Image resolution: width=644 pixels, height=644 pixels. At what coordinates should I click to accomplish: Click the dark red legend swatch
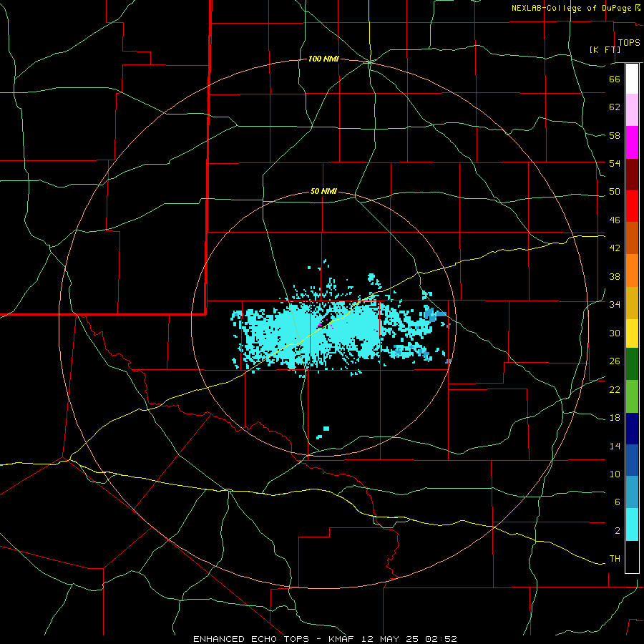[x=632, y=174]
